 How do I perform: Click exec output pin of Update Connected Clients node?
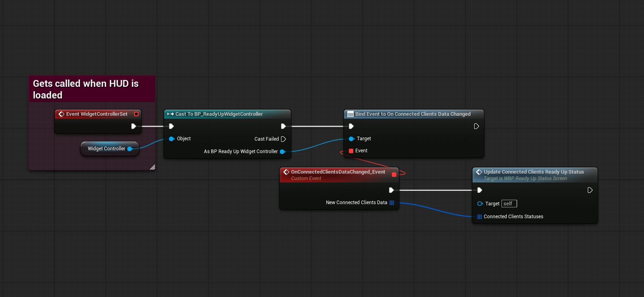(x=590, y=190)
